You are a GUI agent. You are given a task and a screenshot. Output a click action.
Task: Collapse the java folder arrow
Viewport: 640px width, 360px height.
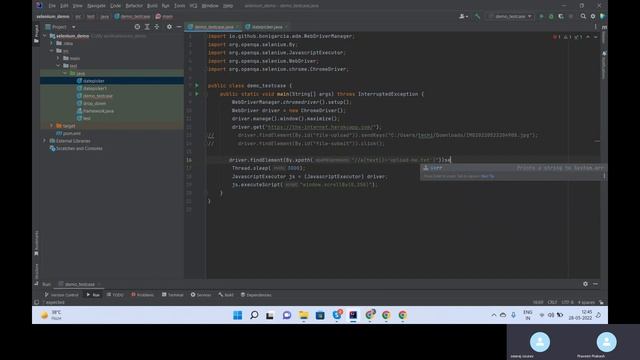[x=65, y=73]
